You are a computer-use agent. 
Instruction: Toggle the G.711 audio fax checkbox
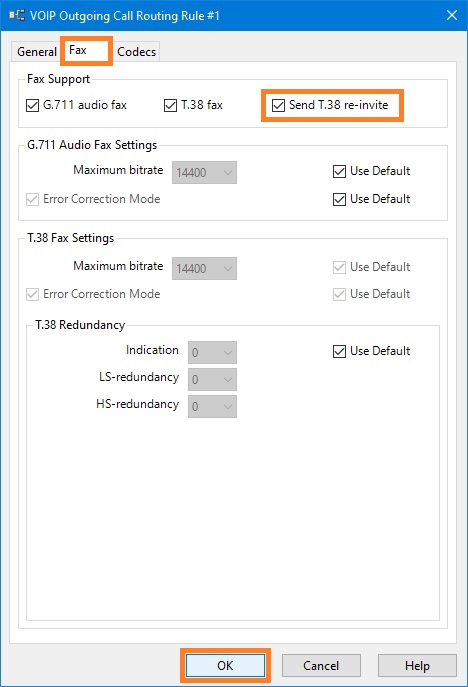32,106
